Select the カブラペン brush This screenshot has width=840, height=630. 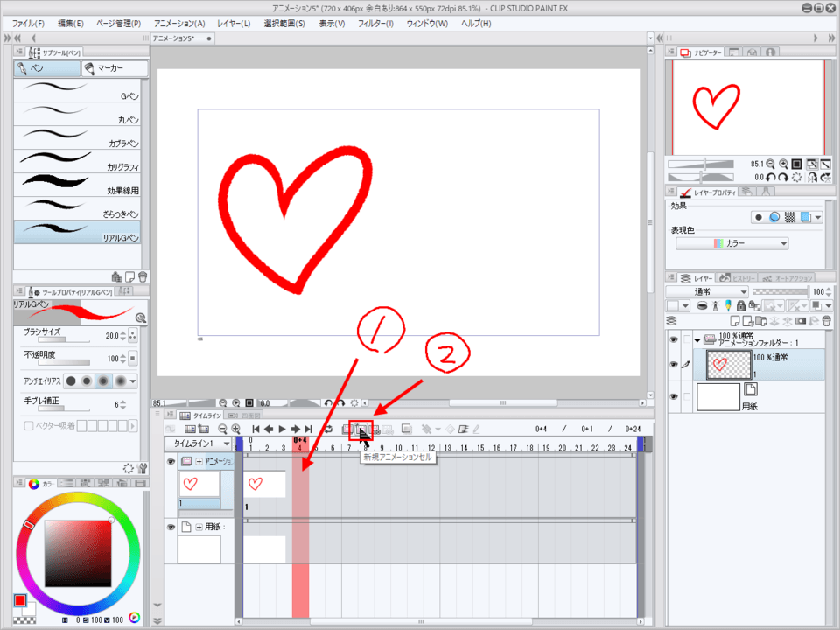tap(80, 136)
